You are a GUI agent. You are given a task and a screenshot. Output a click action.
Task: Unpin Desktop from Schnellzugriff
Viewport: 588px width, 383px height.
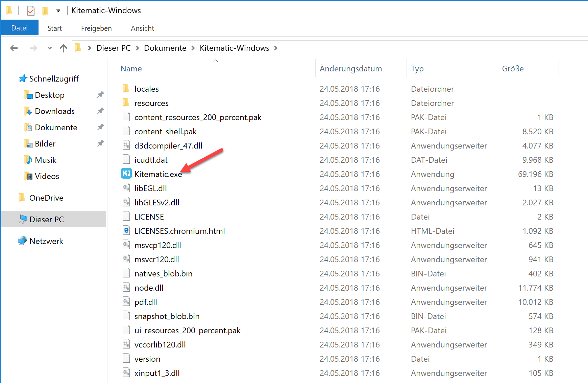pyautogui.click(x=100, y=95)
